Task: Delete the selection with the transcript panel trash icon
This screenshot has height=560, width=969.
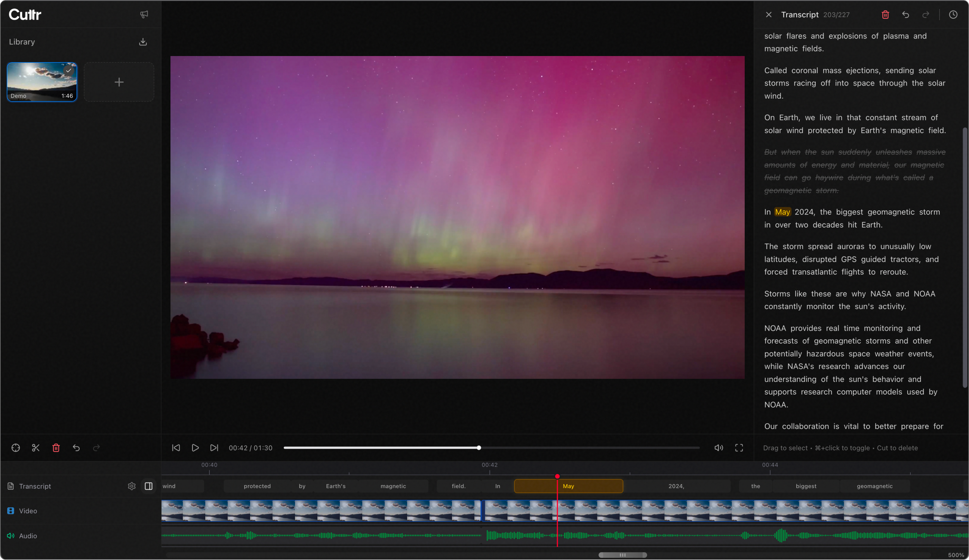Action: (x=885, y=15)
